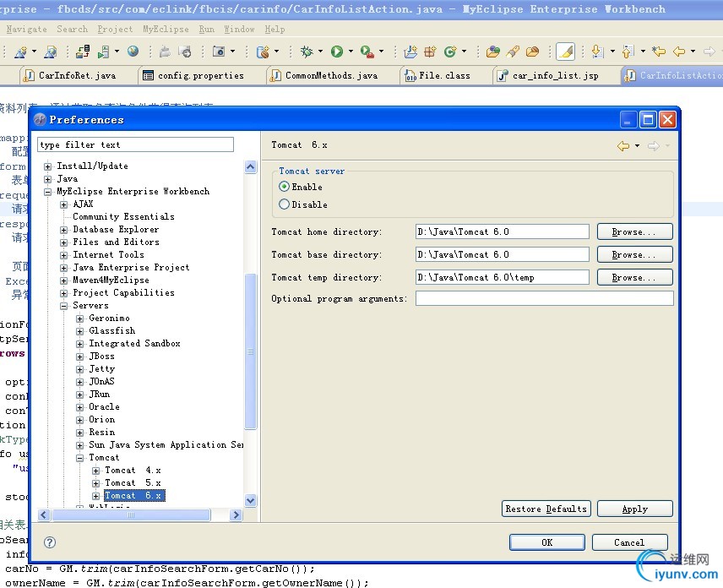
Task: Collapse the Tomcat tree node
Action: [x=79, y=458]
